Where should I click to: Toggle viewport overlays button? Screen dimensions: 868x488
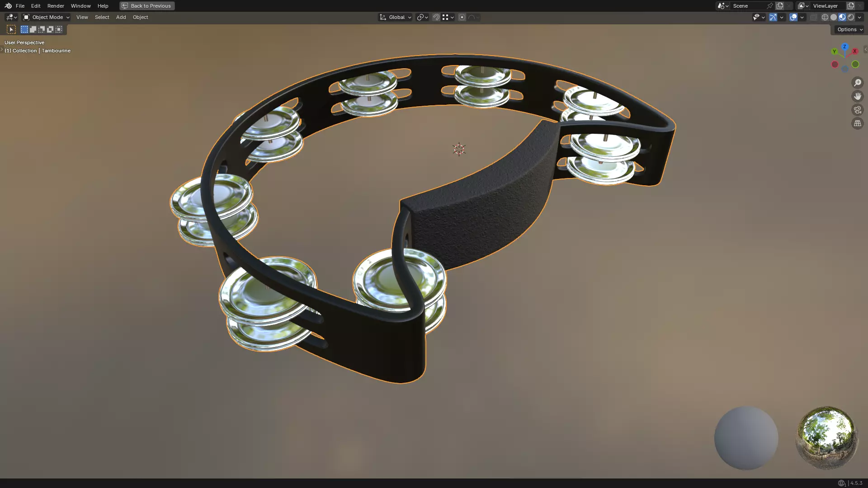point(793,17)
